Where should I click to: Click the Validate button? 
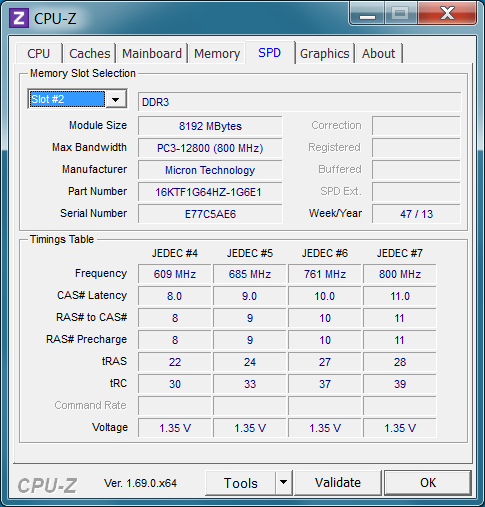pos(338,482)
